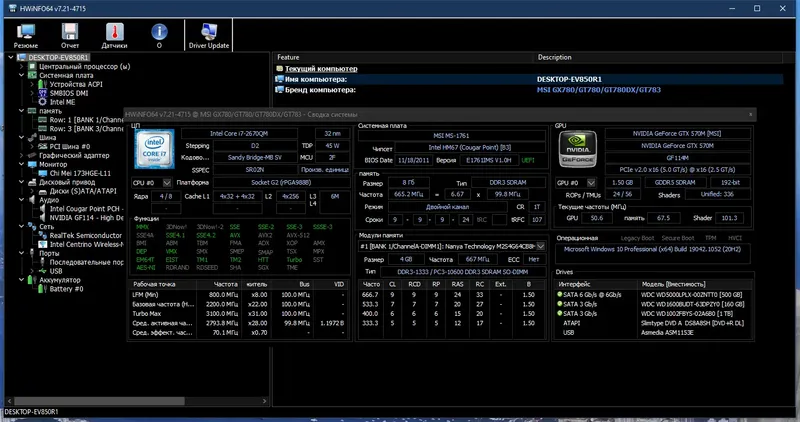Expand the Центральный процессор node
800x422 pixels.
(21, 66)
